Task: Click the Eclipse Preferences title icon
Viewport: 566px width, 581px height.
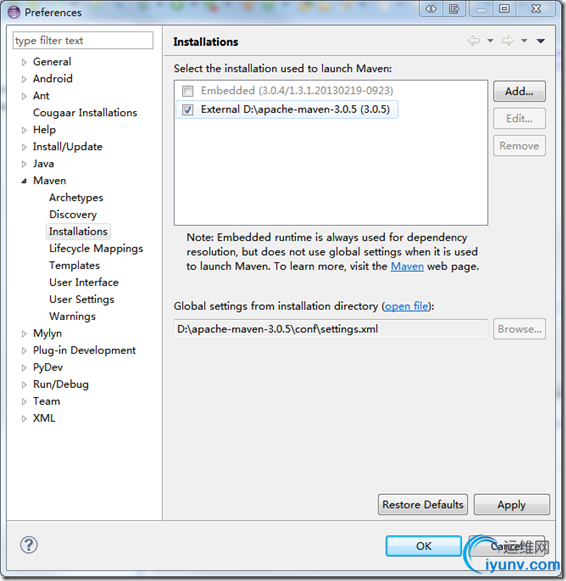Action: tap(14, 12)
